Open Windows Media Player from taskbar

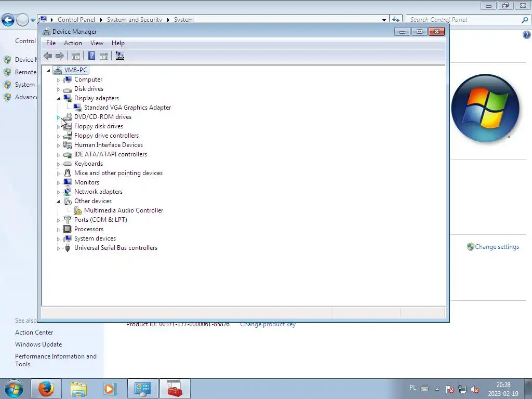(x=110, y=389)
